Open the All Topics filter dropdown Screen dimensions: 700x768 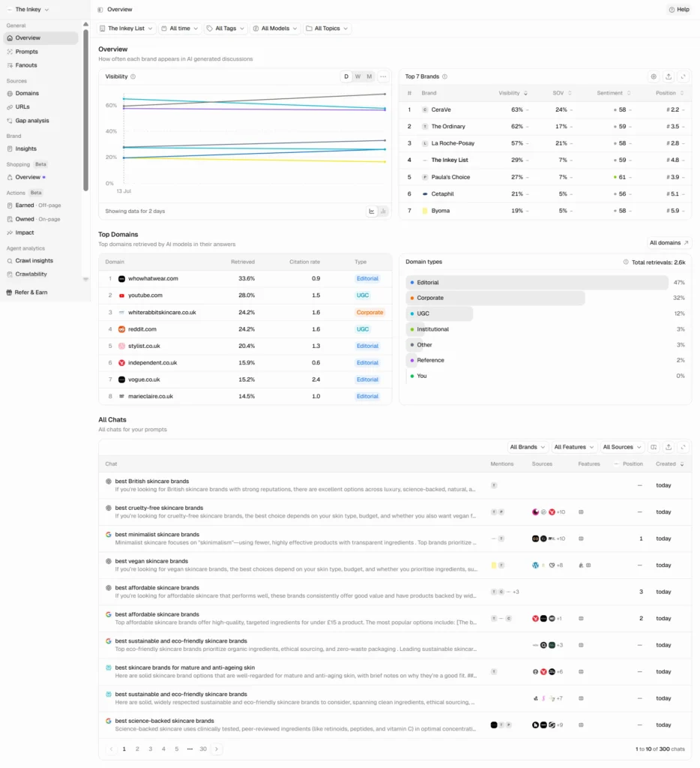click(x=327, y=28)
